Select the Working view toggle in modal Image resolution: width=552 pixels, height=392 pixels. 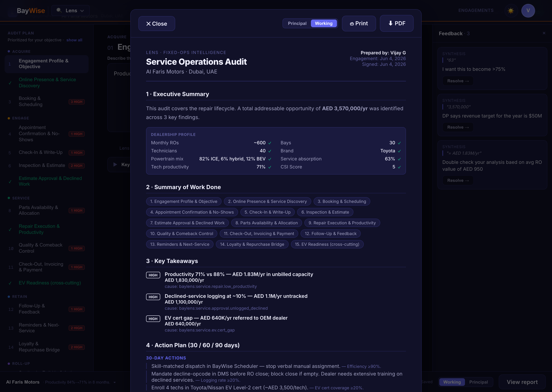tap(324, 23)
